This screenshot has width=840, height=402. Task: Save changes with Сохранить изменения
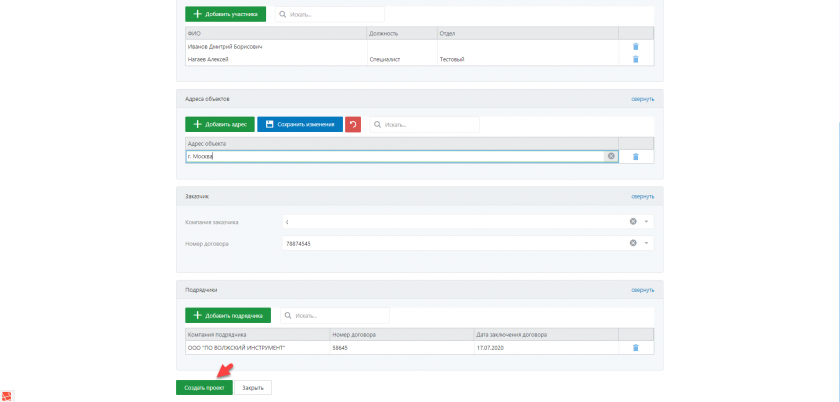[x=300, y=125]
